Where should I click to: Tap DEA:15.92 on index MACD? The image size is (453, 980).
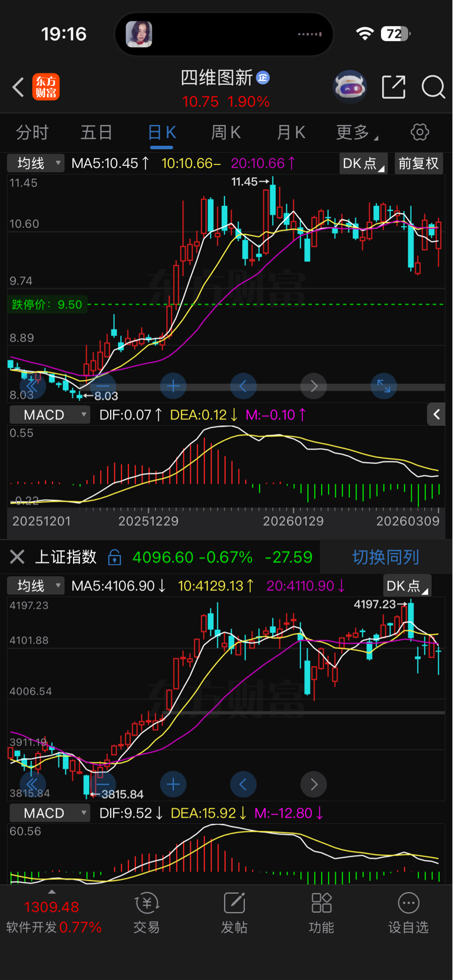[x=209, y=813]
